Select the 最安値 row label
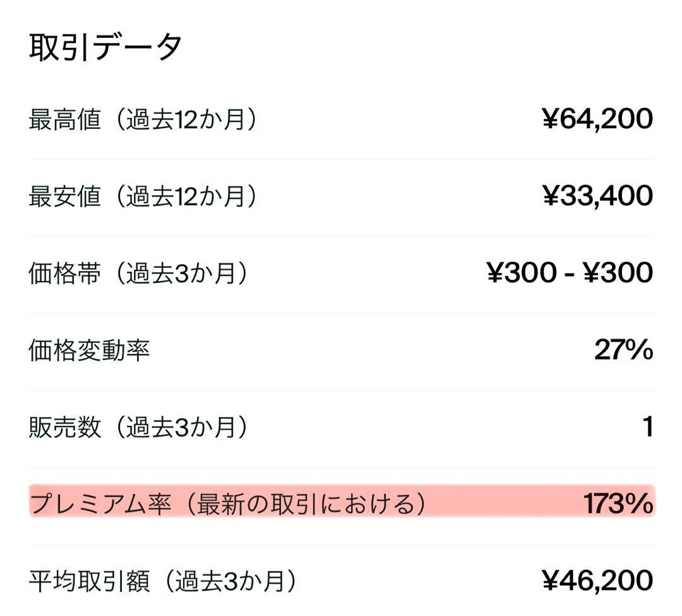Image resolution: width=682 pixels, height=616 pixels. click(x=64, y=196)
